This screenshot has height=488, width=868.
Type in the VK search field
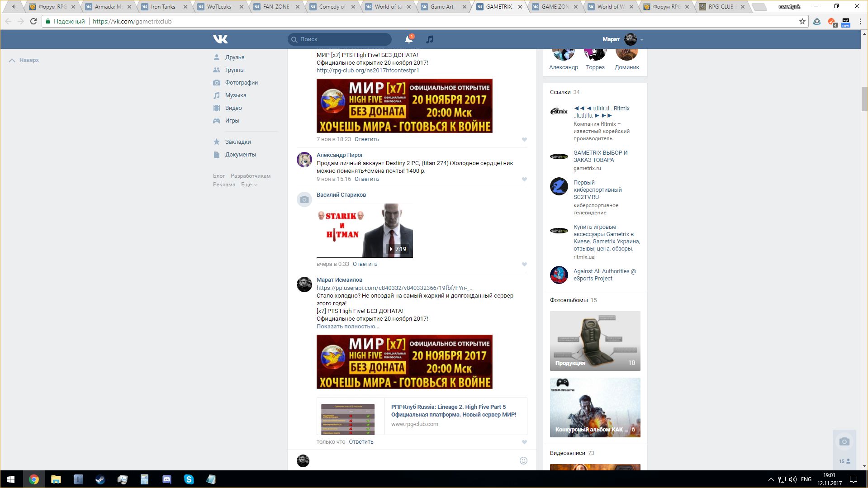pyautogui.click(x=344, y=39)
